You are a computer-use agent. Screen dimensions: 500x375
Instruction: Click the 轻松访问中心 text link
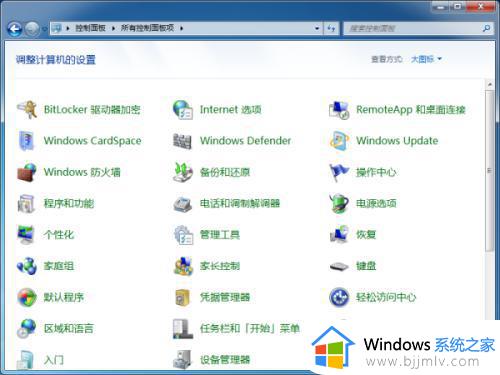pos(386,297)
